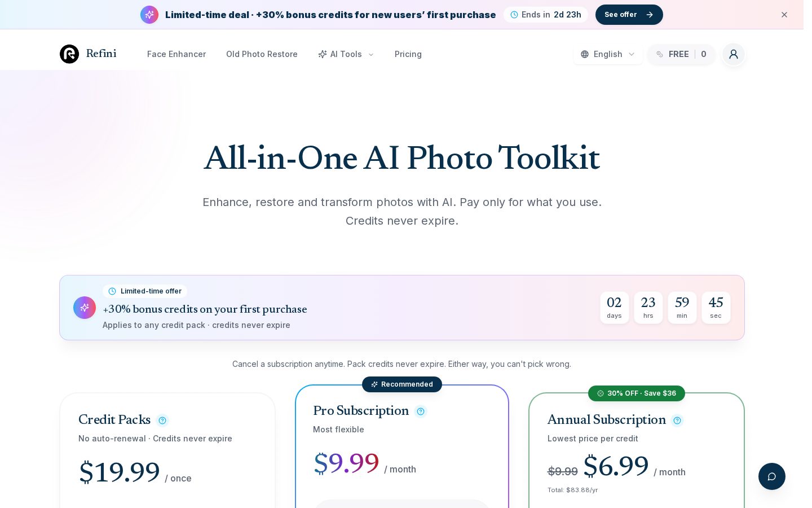The height and width of the screenshot is (508, 812).
Task: Click sparkle icon beside AI Tools
Action: coord(323,54)
